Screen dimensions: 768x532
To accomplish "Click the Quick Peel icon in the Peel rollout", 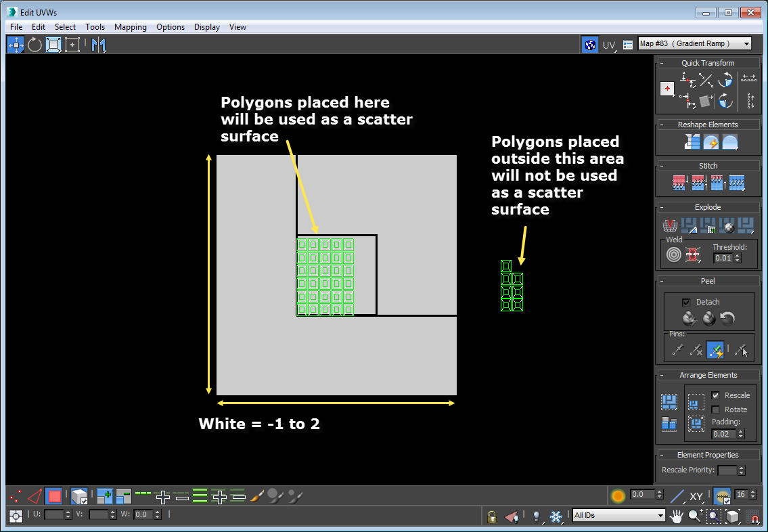I will point(689,317).
